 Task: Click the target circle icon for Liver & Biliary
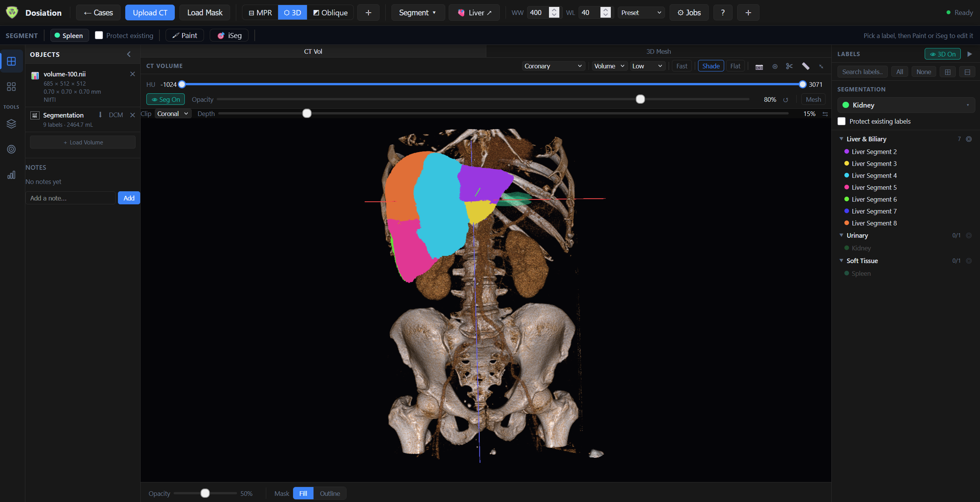pyautogui.click(x=969, y=139)
